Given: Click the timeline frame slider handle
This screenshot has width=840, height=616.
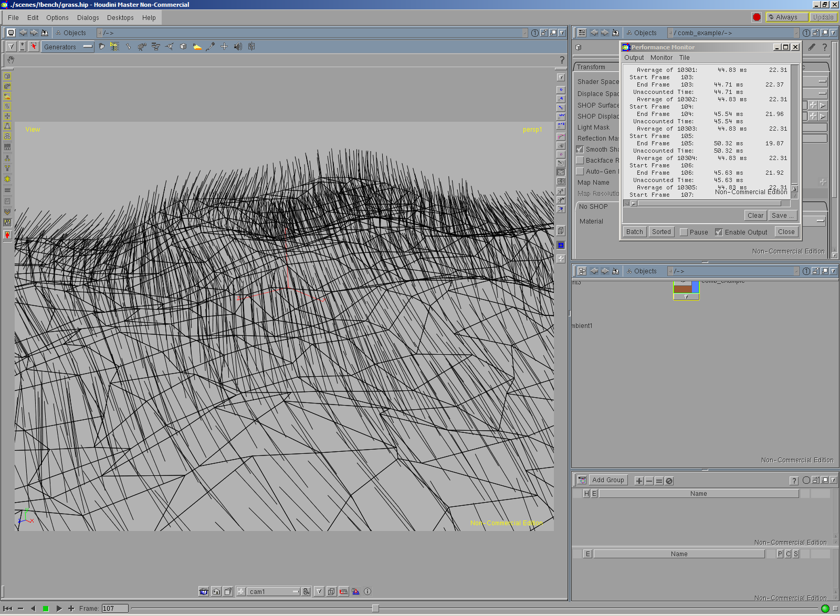Looking at the screenshot, I should [x=375, y=609].
